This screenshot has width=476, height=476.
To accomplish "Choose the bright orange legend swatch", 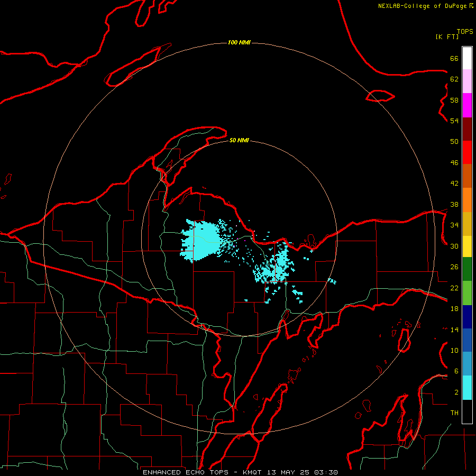I will [x=467, y=200].
